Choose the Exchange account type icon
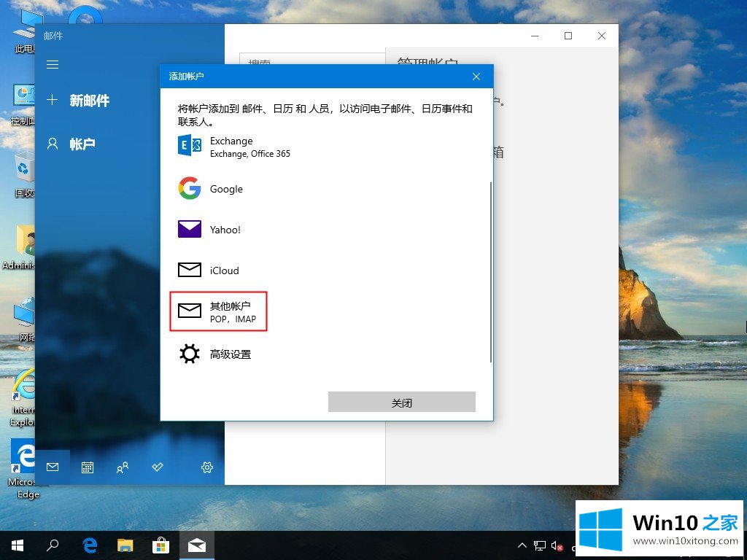 pos(190,145)
